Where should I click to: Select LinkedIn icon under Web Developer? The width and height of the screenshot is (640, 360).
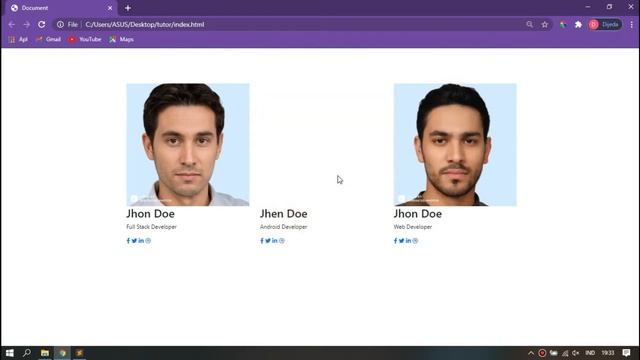409,241
